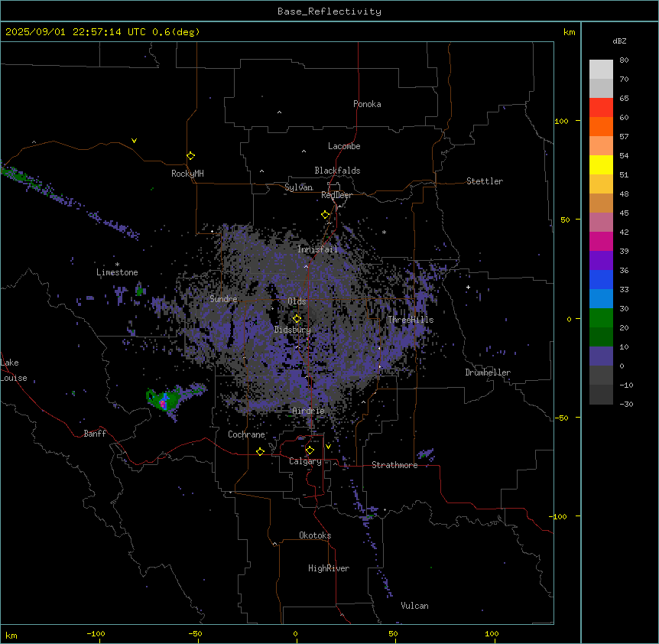
Task: Click the intense magenta storm cell northeast of Banff
Action: [163, 404]
